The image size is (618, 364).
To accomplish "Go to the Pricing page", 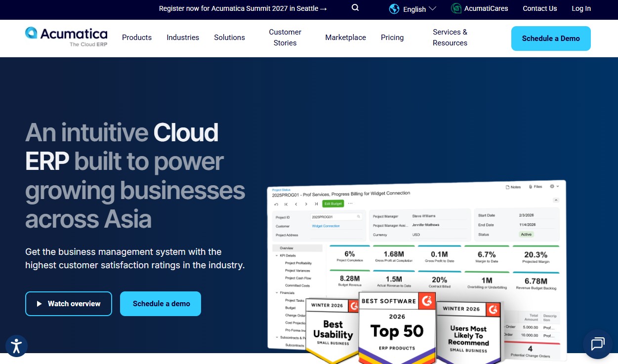I will pos(392,38).
